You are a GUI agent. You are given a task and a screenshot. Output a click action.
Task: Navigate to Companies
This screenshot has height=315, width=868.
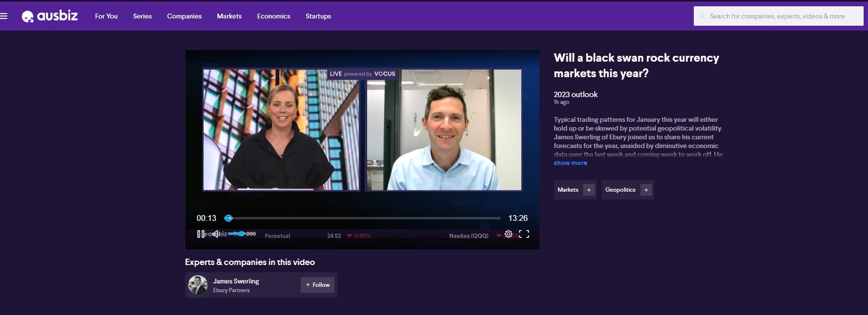click(x=184, y=16)
